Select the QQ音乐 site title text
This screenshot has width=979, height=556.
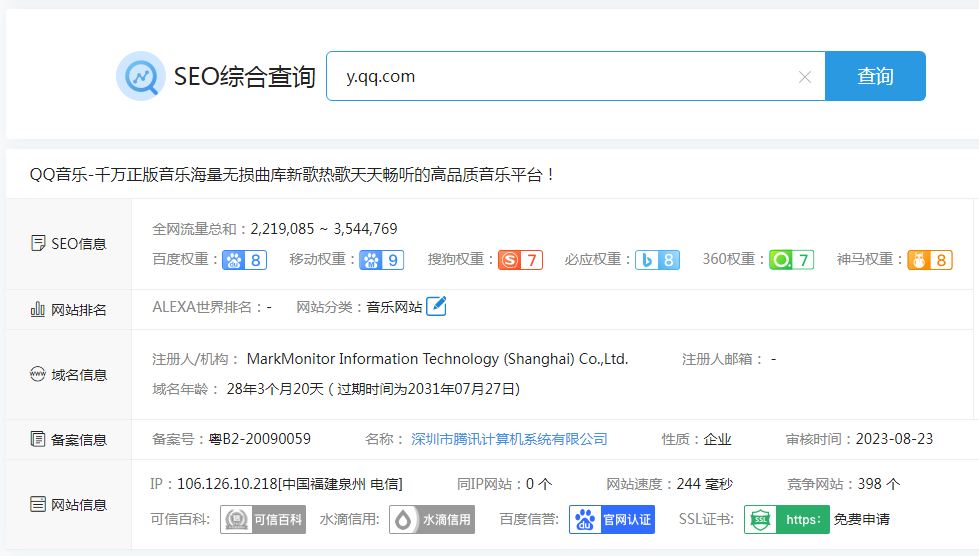[x=292, y=175]
